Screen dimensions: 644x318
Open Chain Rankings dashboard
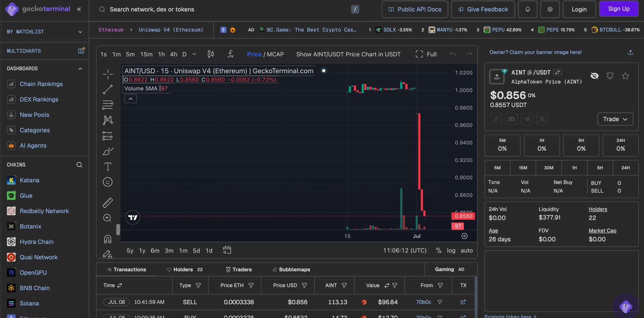41,84
